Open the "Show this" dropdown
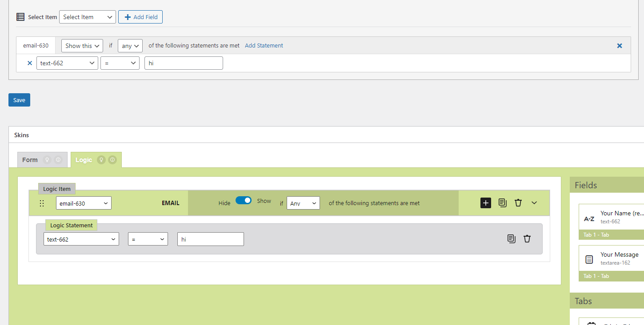 click(82, 46)
